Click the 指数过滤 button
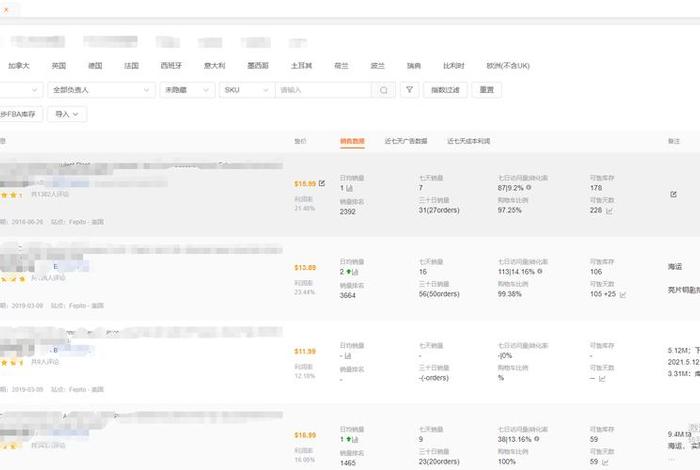The width and height of the screenshot is (700, 470). click(x=445, y=90)
